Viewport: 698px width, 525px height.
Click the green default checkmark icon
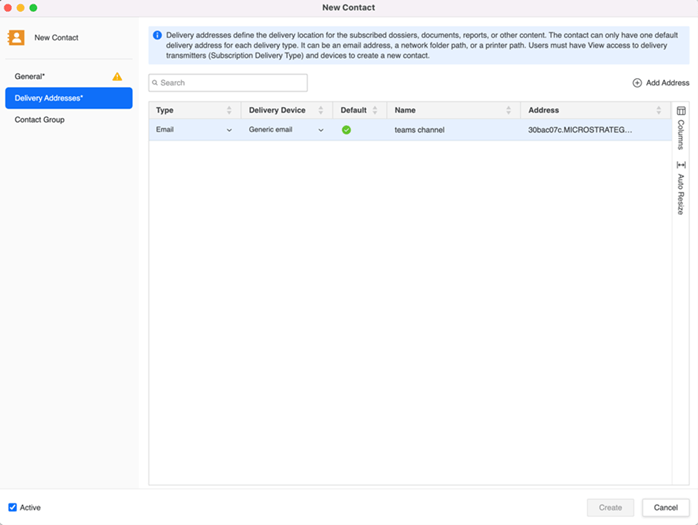pyautogui.click(x=346, y=130)
